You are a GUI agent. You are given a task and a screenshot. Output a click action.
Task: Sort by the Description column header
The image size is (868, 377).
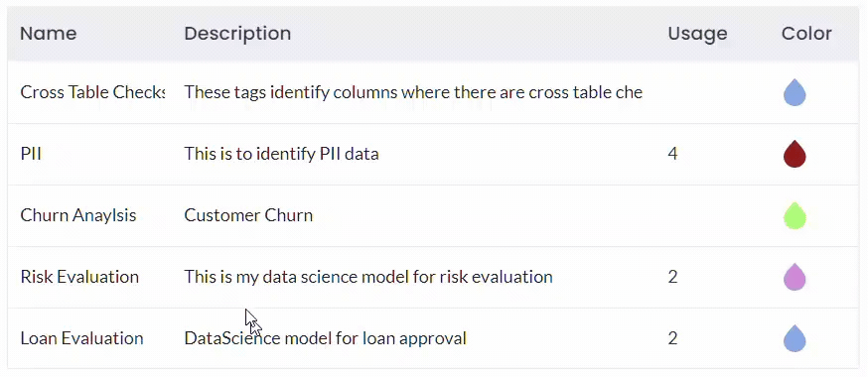pos(237,33)
